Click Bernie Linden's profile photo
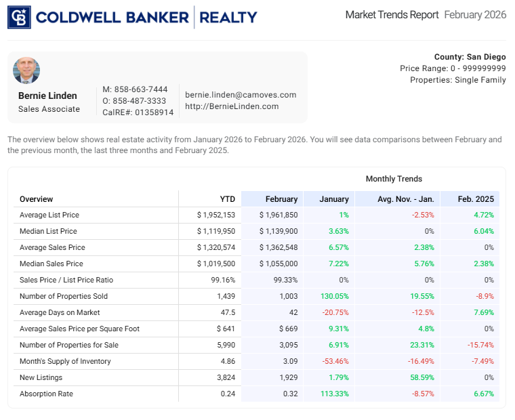This screenshot has width=515, height=420. 26,70
